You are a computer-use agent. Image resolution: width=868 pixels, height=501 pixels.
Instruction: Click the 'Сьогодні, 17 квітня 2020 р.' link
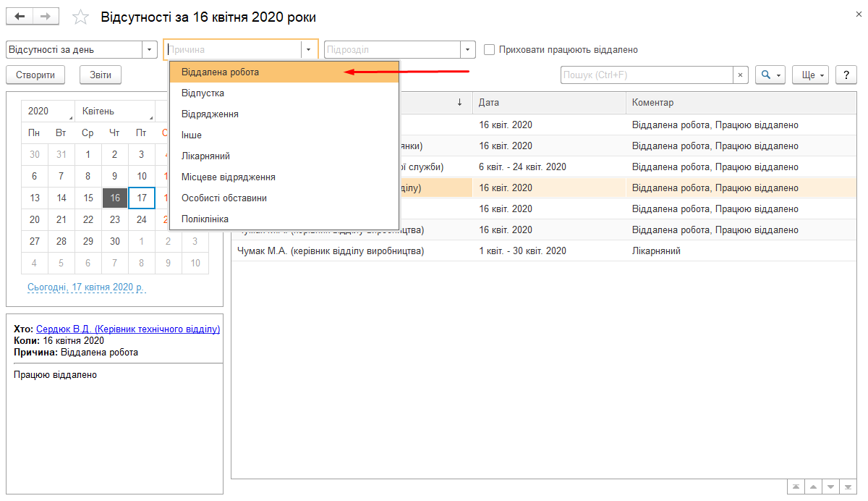click(x=86, y=287)
